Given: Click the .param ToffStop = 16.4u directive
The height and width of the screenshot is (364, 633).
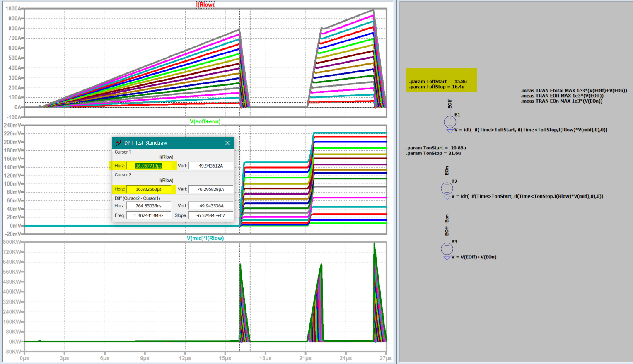Looking at the screenshot, I should pyautogui.click(x=437, y=87).
